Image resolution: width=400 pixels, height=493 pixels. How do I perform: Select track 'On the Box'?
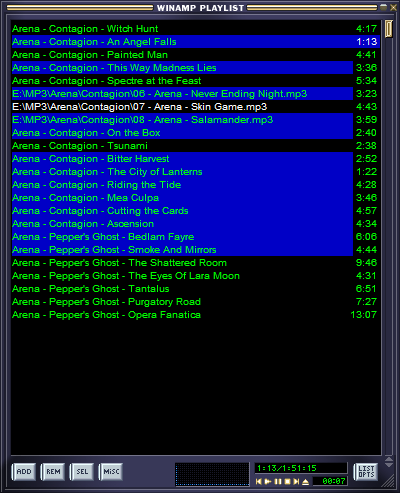click(x=195, y=133)
